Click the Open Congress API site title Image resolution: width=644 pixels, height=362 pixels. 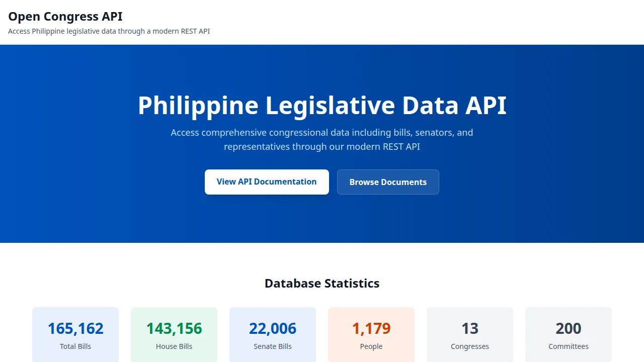pyautogui.click(x=65, y=16)
